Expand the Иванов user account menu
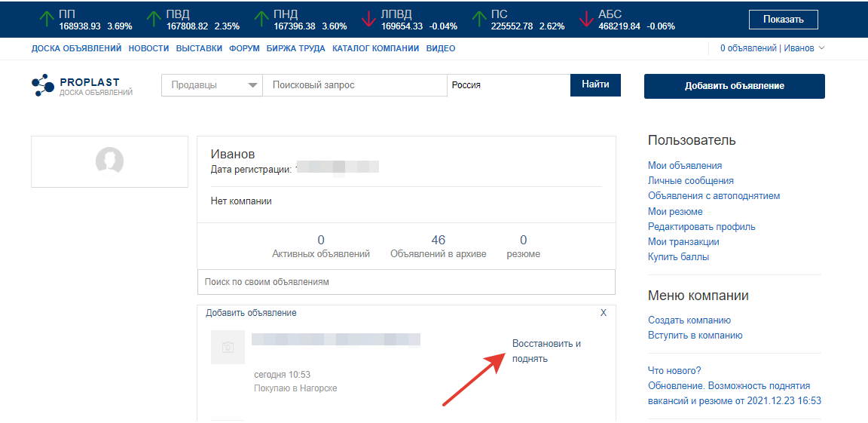The image size is (868, 423). click(x=803, y=48)
